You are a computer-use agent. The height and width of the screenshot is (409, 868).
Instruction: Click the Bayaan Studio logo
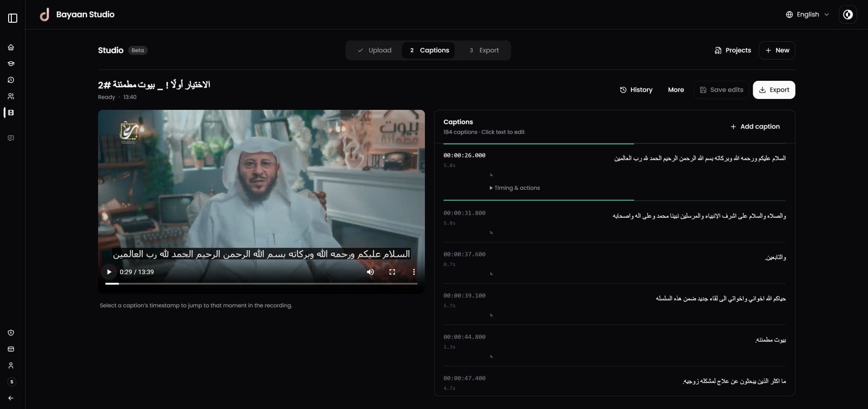[77, 15]
